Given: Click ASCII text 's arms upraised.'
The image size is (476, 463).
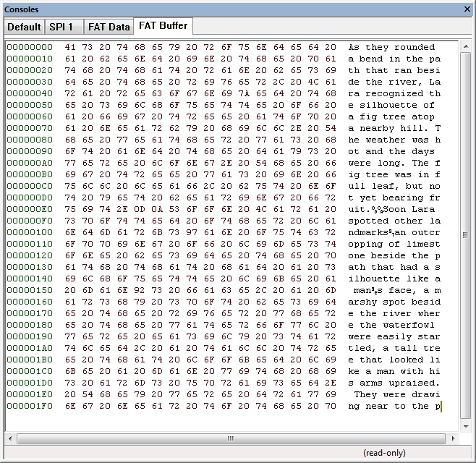Looking at the screenshot, I should [x=394, y=383].
